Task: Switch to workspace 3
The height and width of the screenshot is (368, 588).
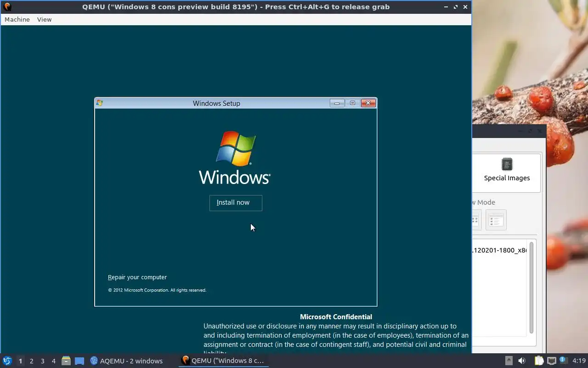Action: pyautogui.click(x=42, y=361)
